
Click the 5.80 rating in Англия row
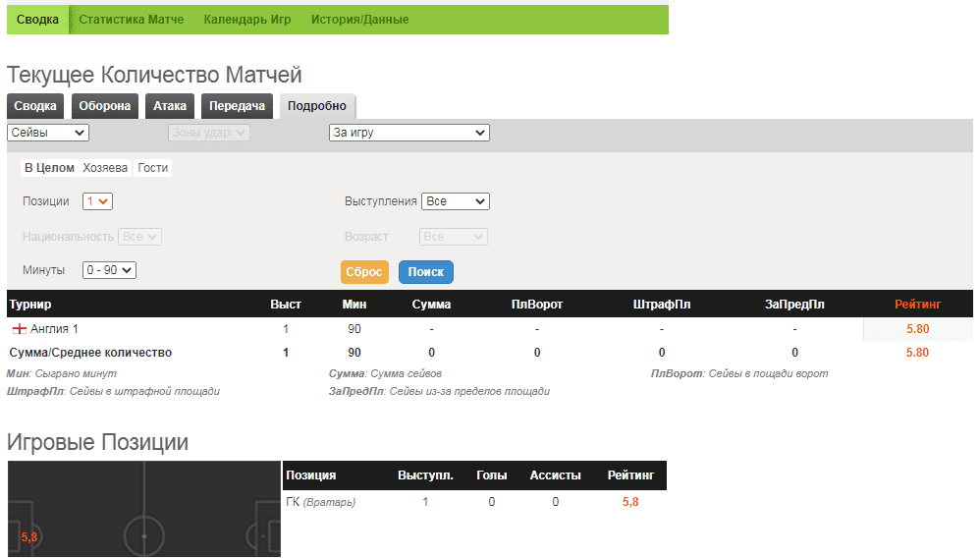(917, 329)
